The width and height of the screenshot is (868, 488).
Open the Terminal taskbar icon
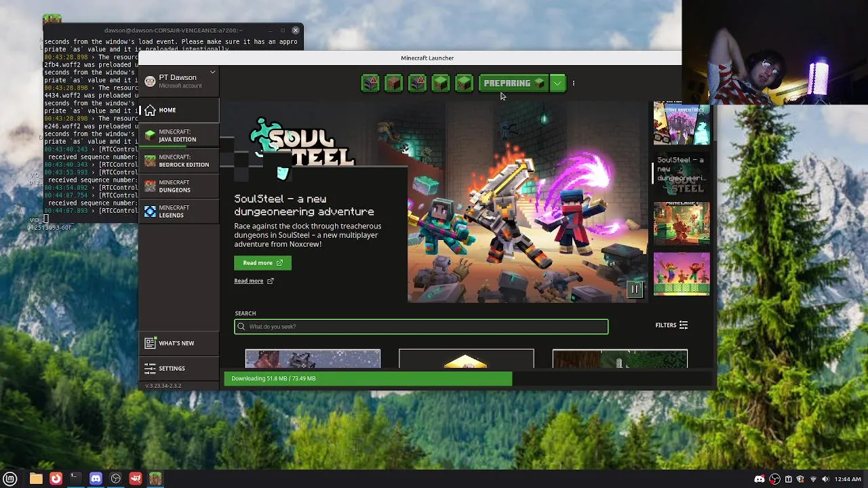pyautogui.click(x=75, y=479)
